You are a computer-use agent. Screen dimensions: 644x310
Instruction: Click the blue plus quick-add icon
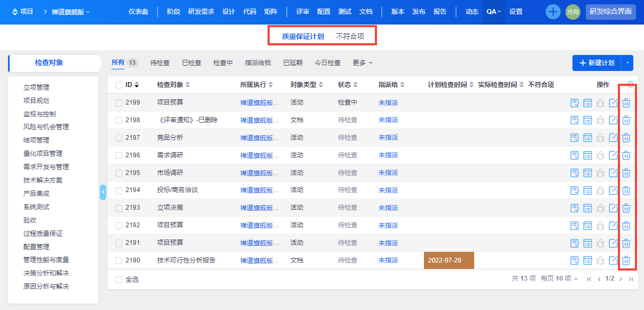553,12
